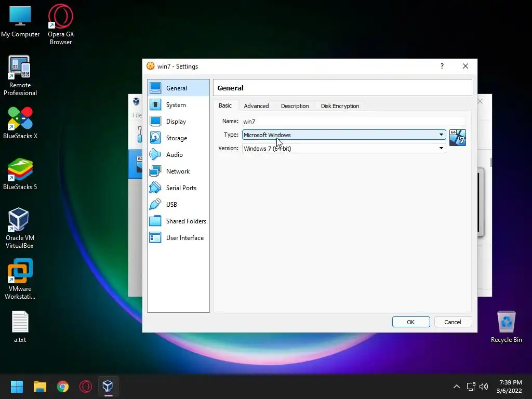Open the General settings category

coord(179,88)
